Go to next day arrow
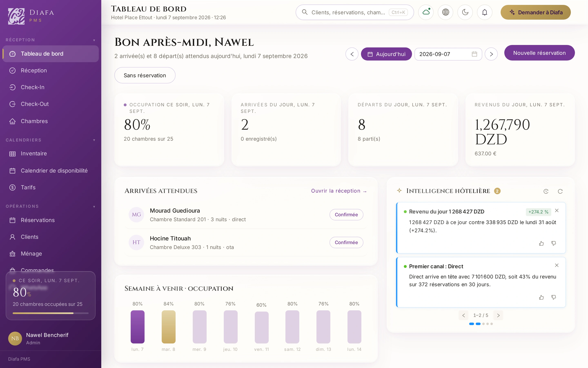Image resolution: width=588 pixels, height=368 pixels. tap(491, 54)
